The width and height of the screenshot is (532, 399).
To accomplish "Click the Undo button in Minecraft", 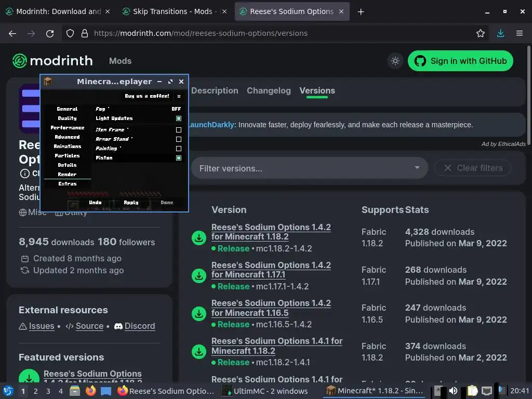I will click(96, 203).
